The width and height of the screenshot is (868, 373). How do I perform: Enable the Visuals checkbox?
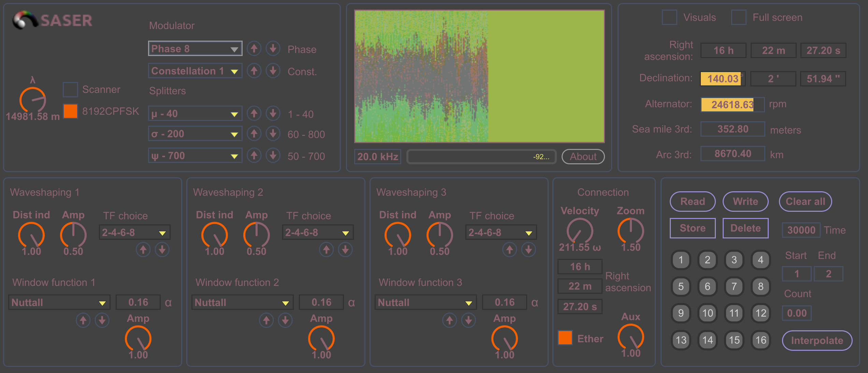click(669, 17)
